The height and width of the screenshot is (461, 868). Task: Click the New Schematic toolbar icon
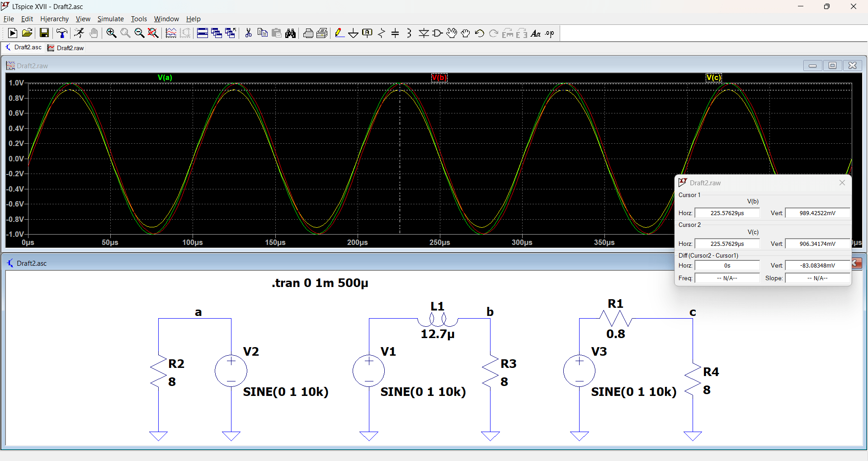(x=13, y=33)
